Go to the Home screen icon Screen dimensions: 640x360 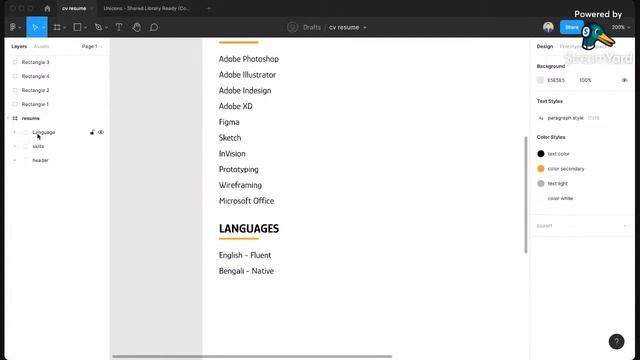(x=47, y=8)
